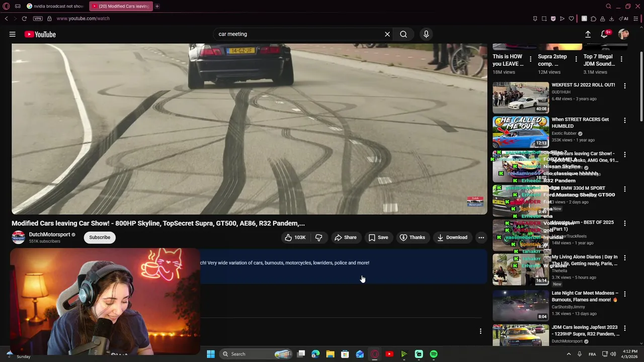The width and height of the screenshot is (644, 362).
Task: Open options for Top 7 Illegal JDM Sound short
Action: [x=621, y=59]
